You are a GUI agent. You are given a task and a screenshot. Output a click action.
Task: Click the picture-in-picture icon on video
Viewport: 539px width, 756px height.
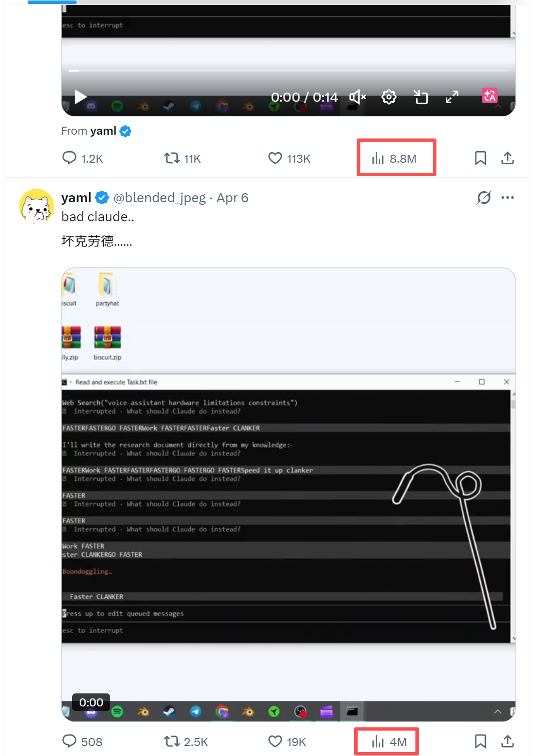(x=421, y=97)
